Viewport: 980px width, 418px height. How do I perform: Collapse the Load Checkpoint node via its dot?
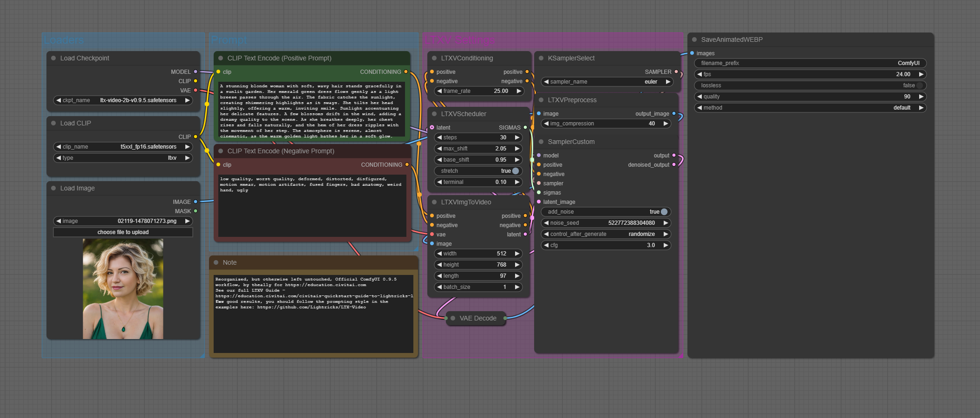coord(53,58)
